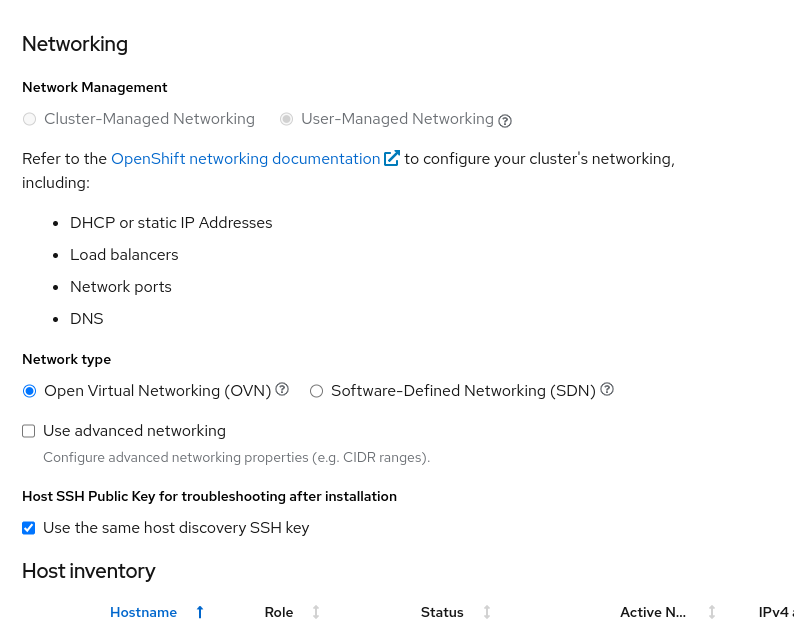
Task: Sort host inventory by Hostname header
Action: point(143,612)
